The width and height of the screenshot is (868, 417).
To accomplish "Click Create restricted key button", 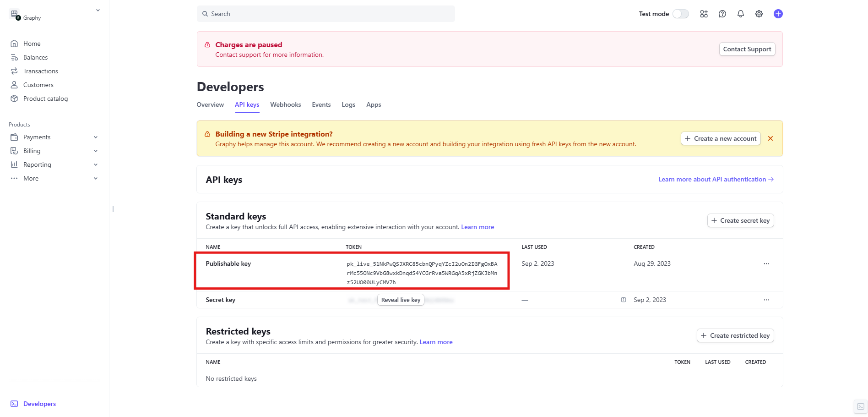I will (x=735, y=335).
